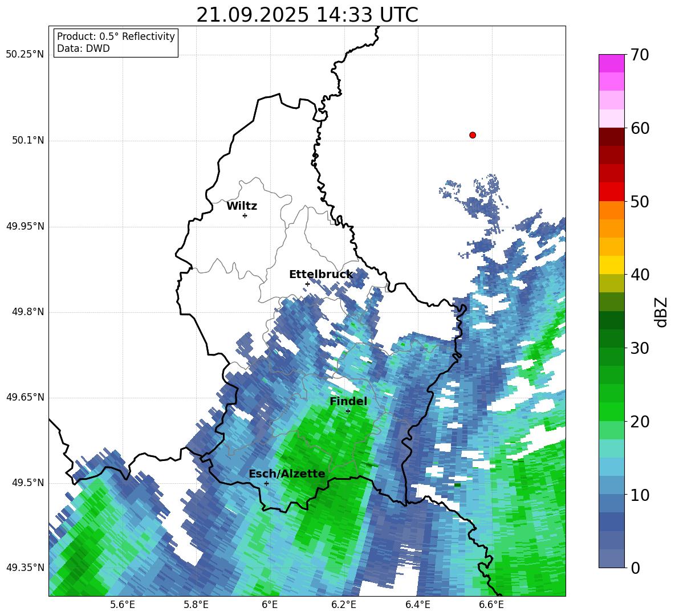Click the 6.6°E longitude label
Screen dimensions: 675x616
click(x=491, y=605)
